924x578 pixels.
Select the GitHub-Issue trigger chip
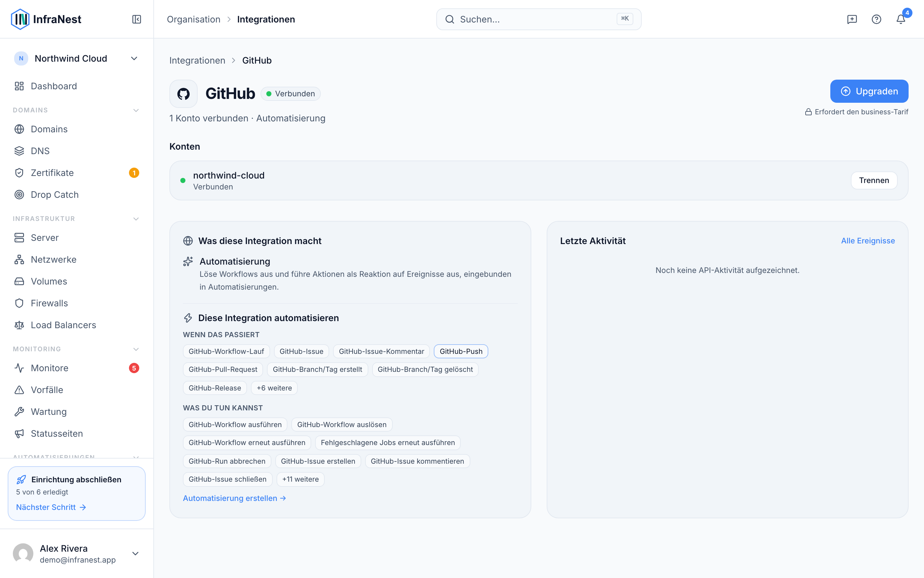(x=301, y=351)
